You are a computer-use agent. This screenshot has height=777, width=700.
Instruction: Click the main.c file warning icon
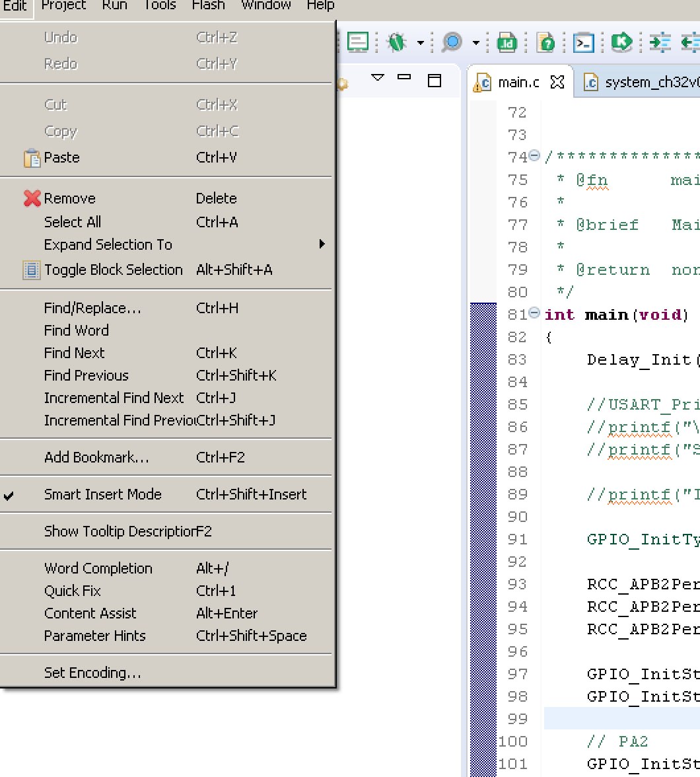(x=482, y=83)
